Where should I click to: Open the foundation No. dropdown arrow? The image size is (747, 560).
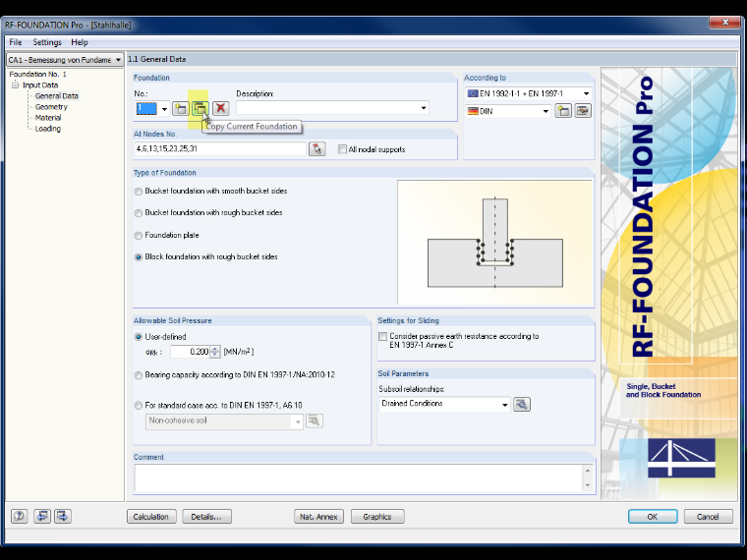[x=164, y=109]
